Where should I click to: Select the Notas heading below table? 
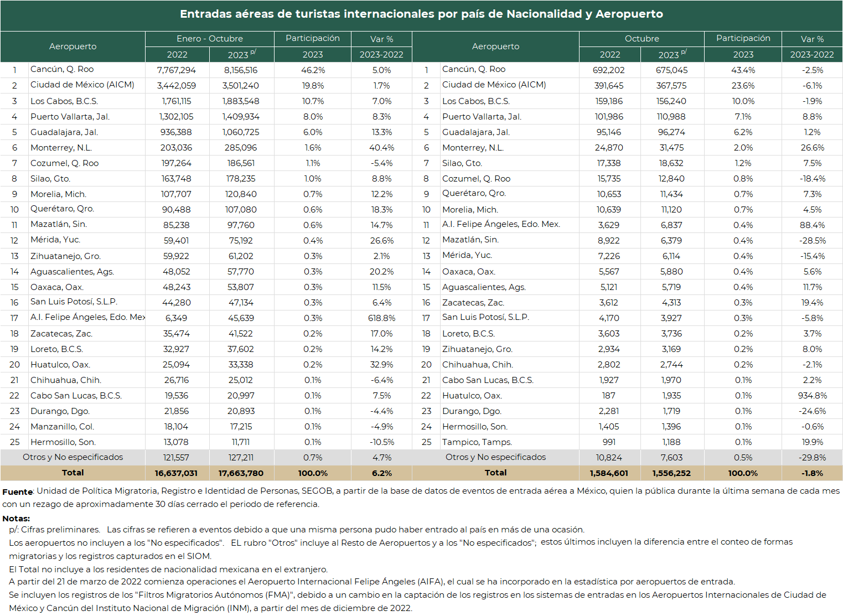point(16,519)
